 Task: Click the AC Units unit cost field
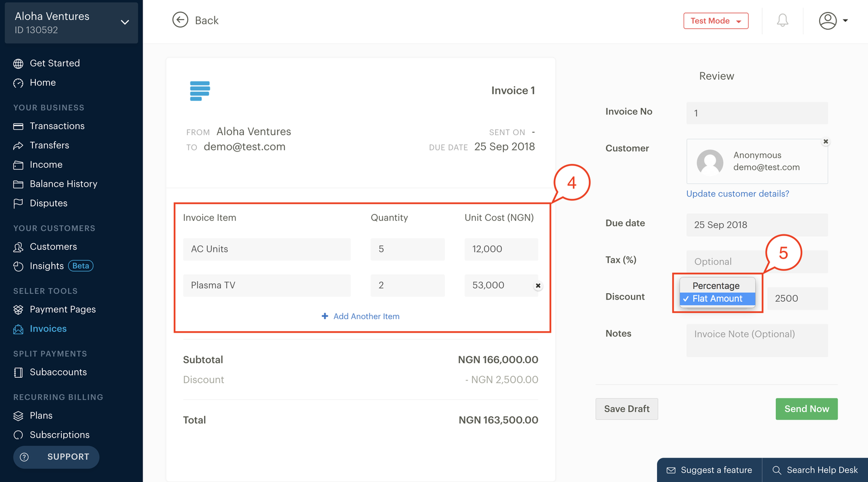(501, 249)
